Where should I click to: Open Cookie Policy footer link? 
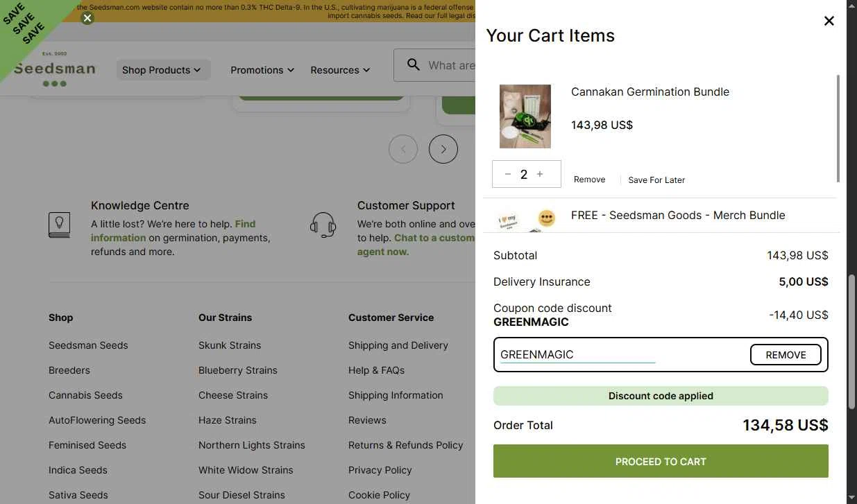[379, 495]
